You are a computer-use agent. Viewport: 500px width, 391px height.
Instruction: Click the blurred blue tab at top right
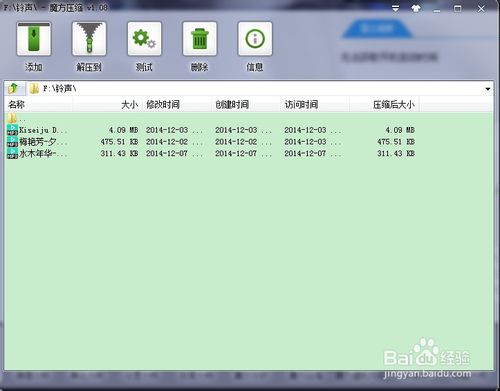pyautogui.click(x=377, y=29)
